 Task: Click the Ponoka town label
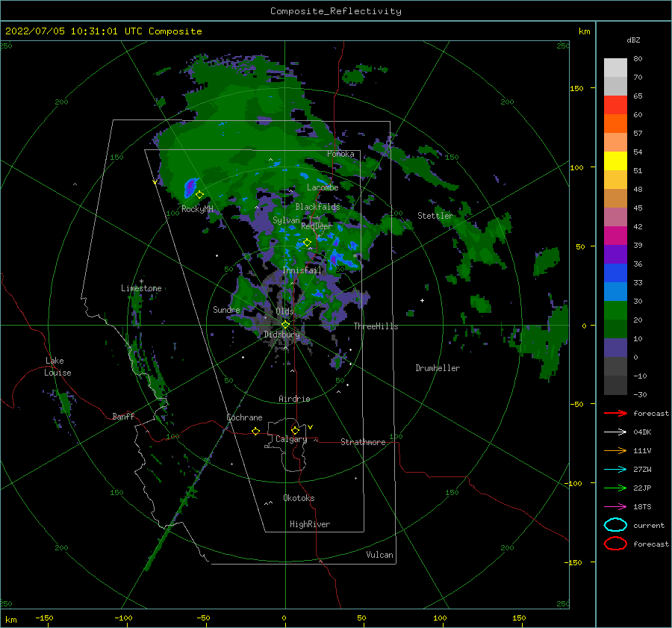tap(340, 154)
